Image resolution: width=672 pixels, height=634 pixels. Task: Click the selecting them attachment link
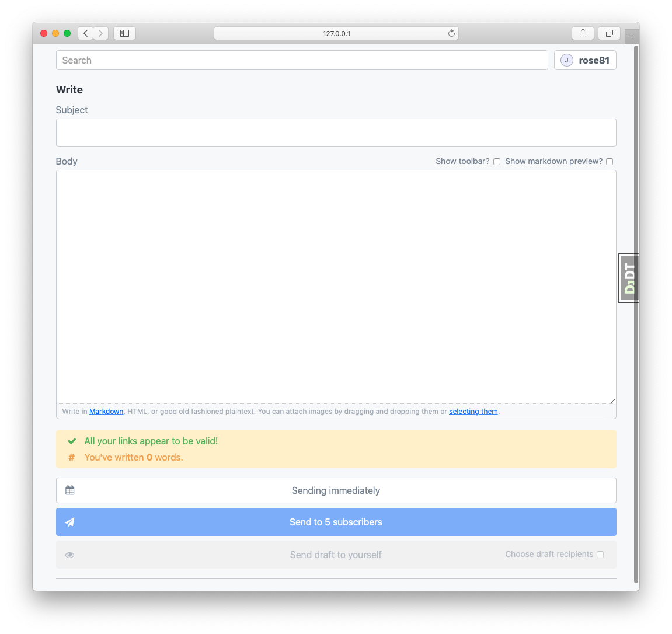(473, 412)
